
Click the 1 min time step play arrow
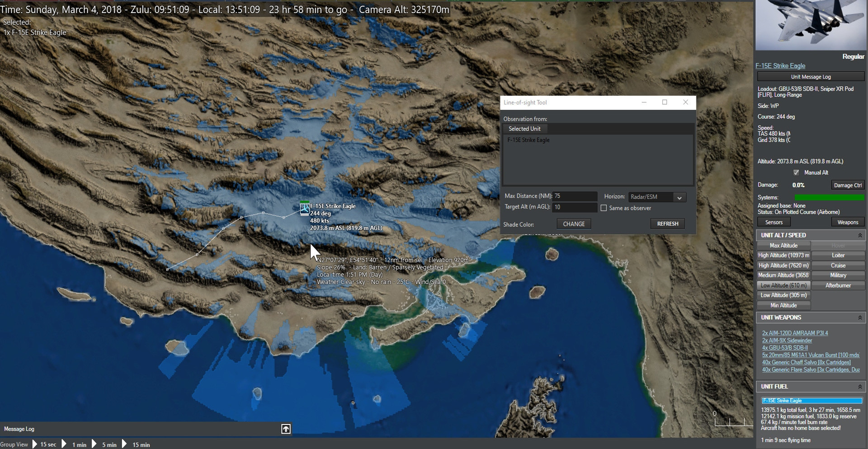coord(64,444)
